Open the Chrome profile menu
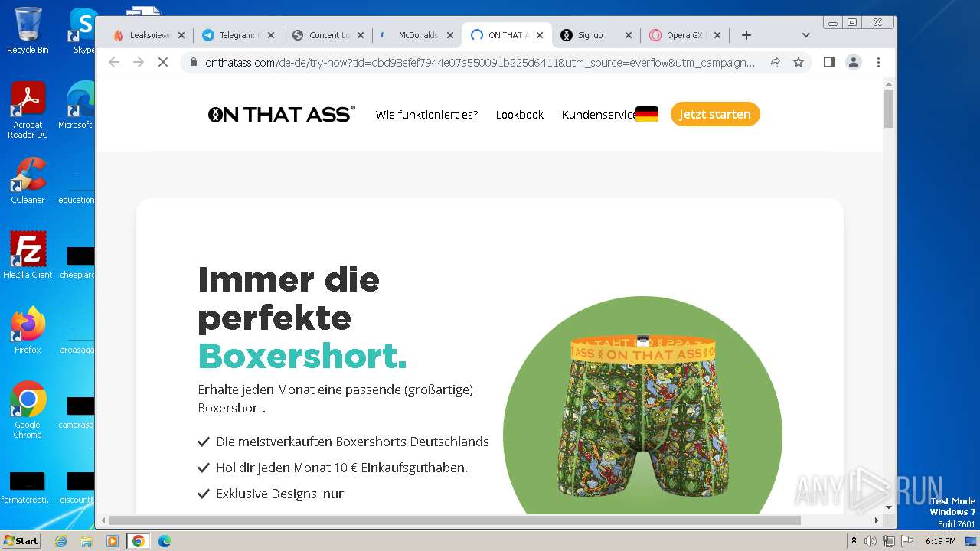980x551 pixels. [854, 62]
